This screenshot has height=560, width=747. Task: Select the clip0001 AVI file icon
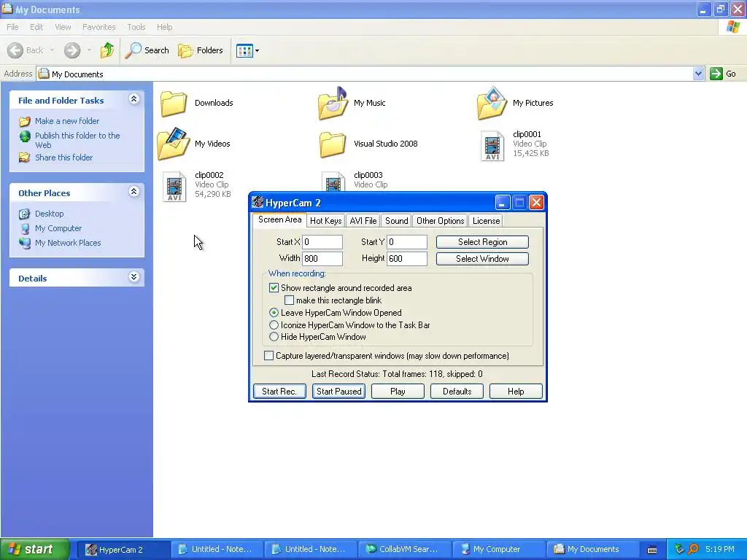tap(492, 146)
